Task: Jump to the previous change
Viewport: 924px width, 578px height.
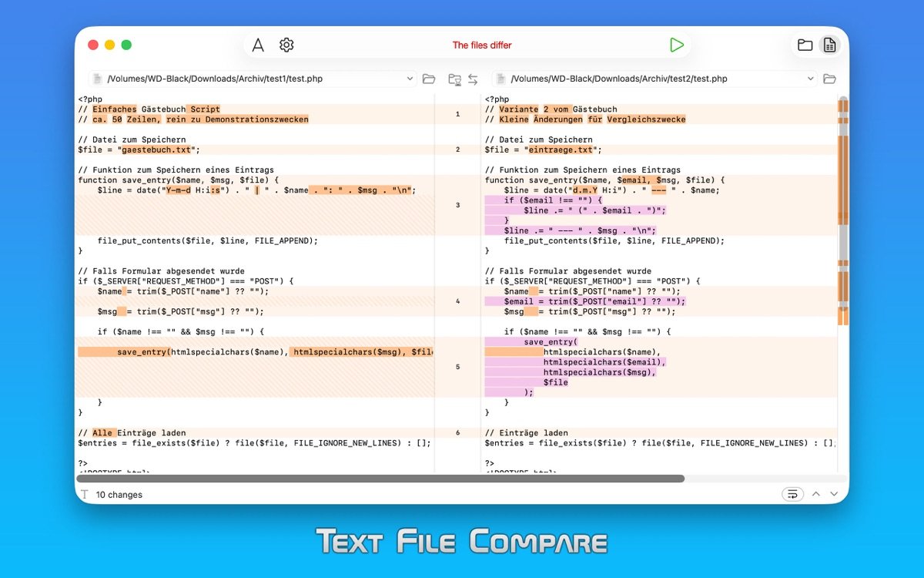Action: click(816, 494)
